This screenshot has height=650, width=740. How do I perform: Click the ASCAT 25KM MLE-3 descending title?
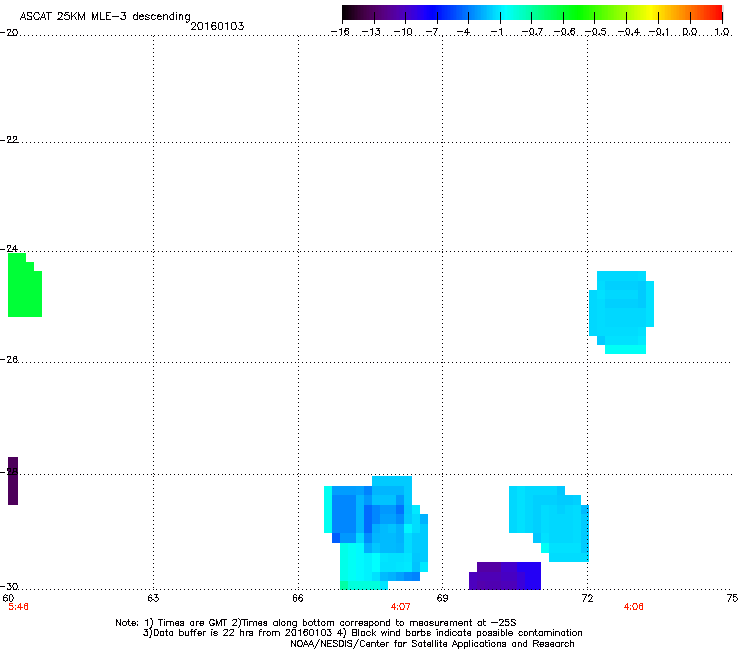tap(105, 16)
